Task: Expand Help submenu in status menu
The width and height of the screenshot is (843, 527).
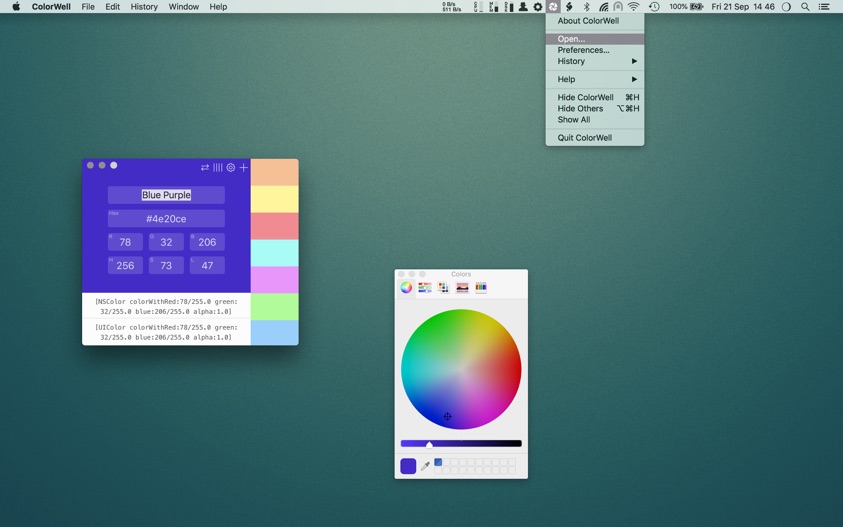Action: tap(595, 79)
